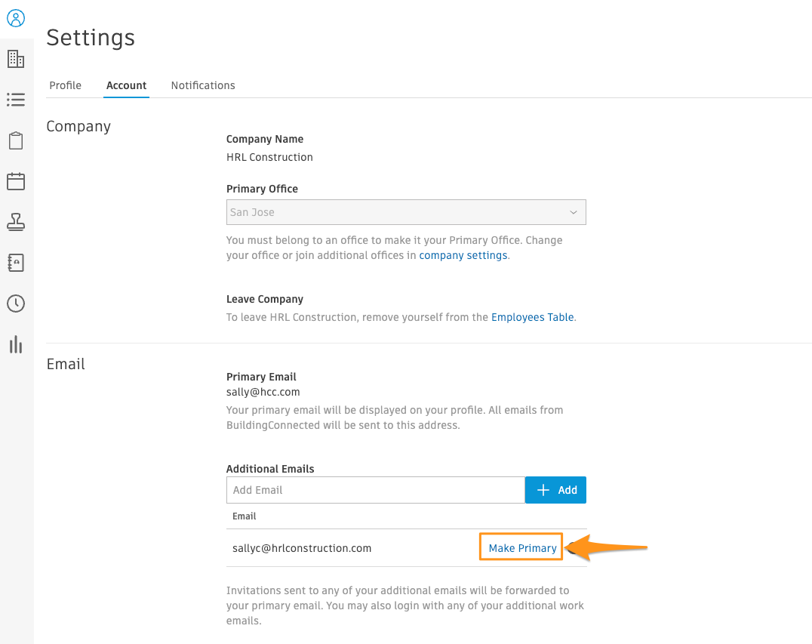
Task: Open the user profile icon in sidebar
Action: click(x=16, y=18)
